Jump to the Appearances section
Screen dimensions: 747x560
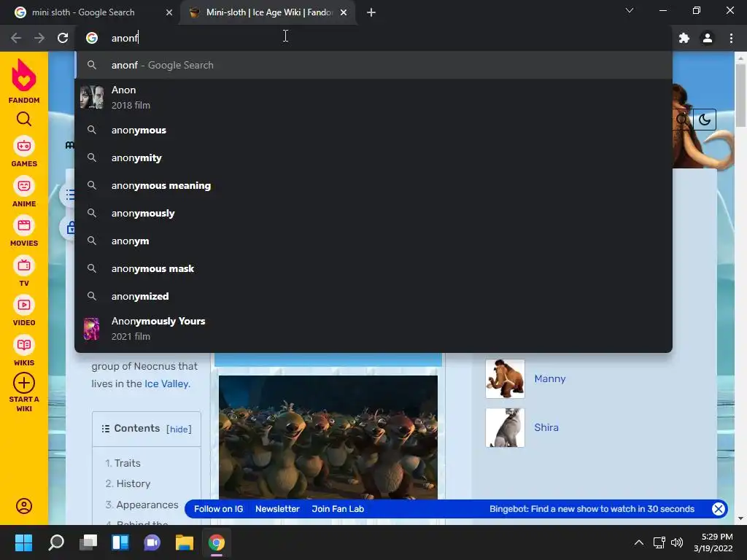click(147, 505)
